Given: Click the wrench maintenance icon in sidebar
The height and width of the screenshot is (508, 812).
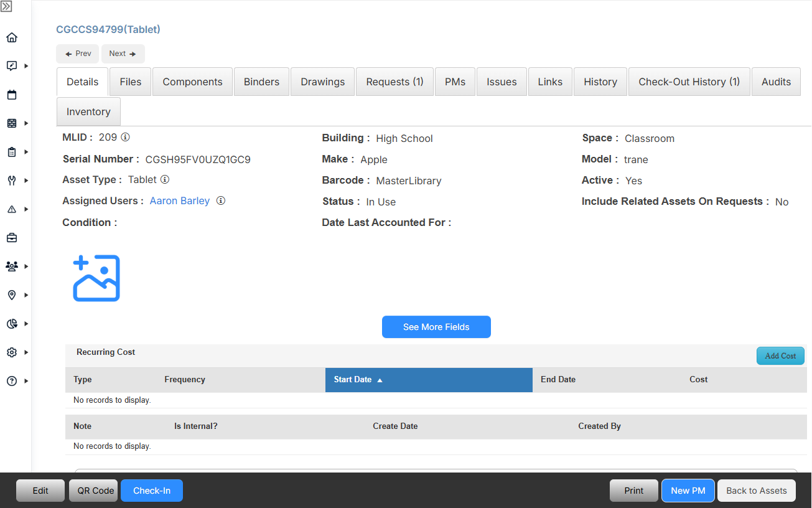Looking at the screenshot, I should coord(11,181).
